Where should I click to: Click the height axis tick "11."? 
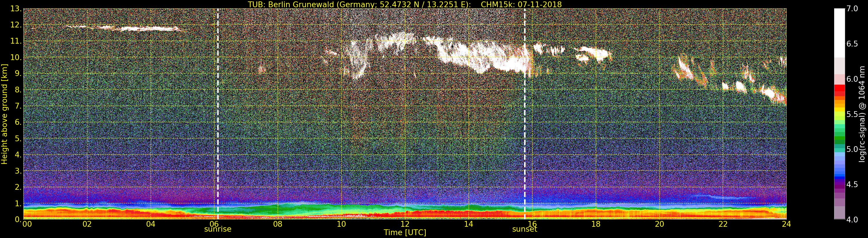coord(16,41)
